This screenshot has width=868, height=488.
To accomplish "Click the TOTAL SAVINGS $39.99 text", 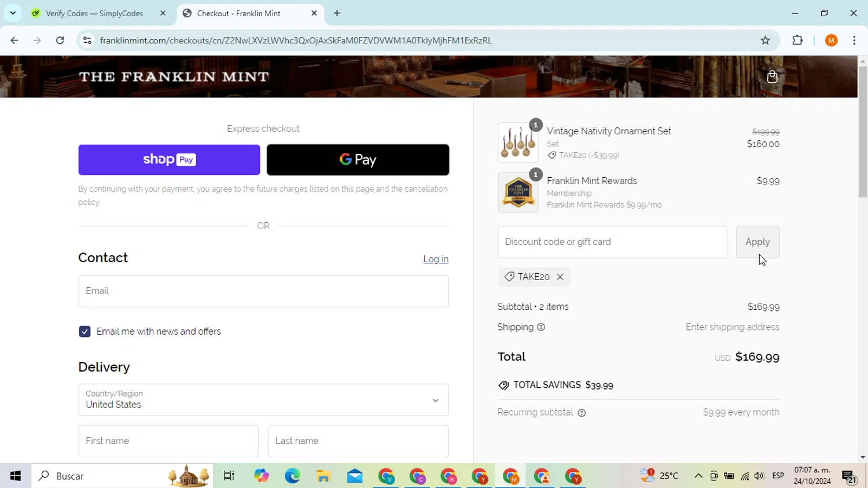I will coord(563,385).
